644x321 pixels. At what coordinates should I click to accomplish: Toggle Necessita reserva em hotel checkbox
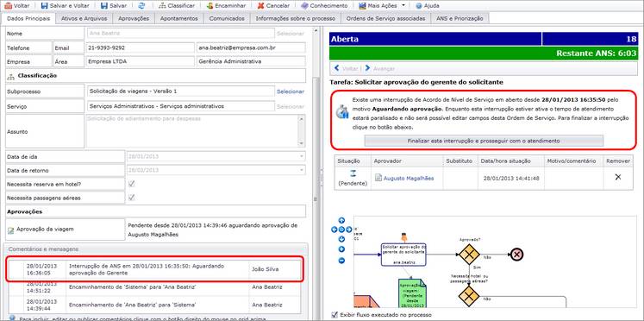131,184
